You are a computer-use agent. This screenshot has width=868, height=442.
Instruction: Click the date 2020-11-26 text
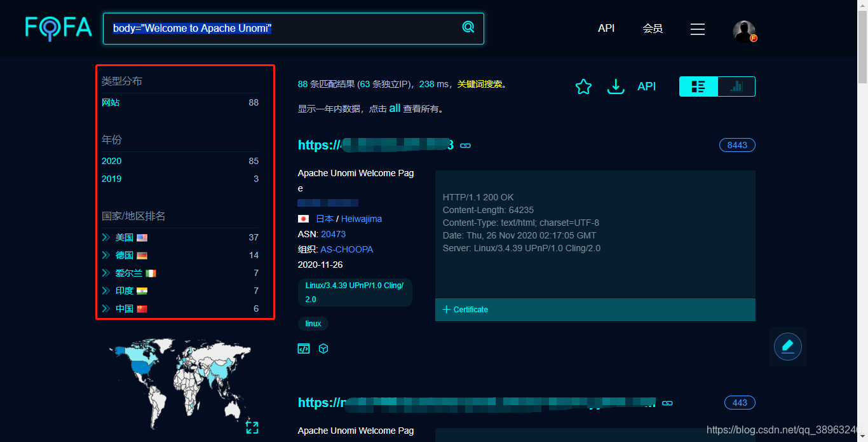320,265
